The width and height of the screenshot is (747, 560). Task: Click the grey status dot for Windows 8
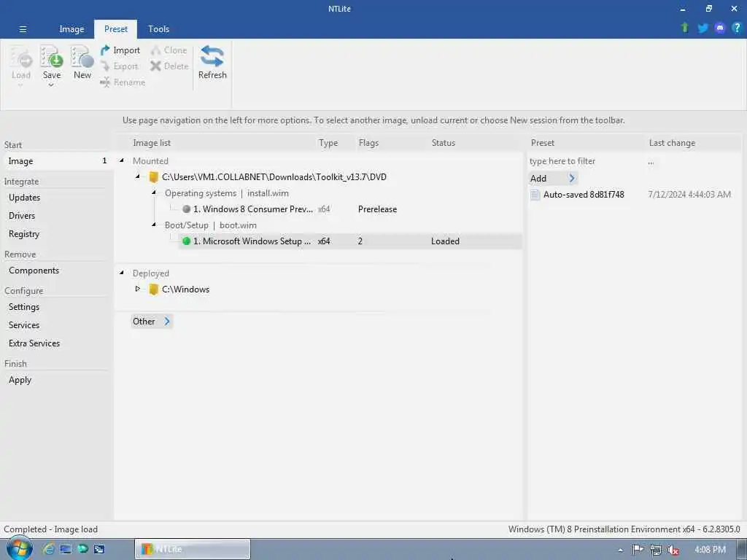pyautogui.click(x=186, y=209)
